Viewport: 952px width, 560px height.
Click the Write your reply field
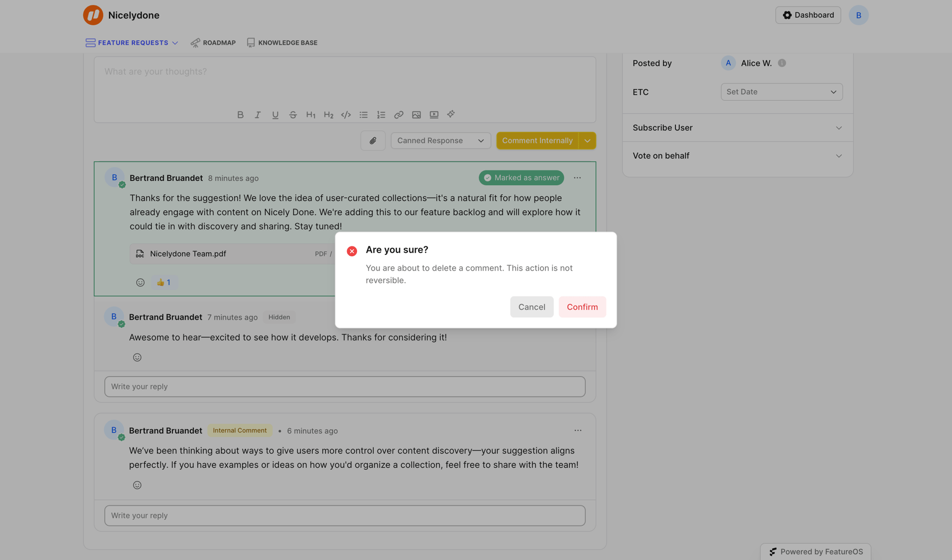click(345, 387)
